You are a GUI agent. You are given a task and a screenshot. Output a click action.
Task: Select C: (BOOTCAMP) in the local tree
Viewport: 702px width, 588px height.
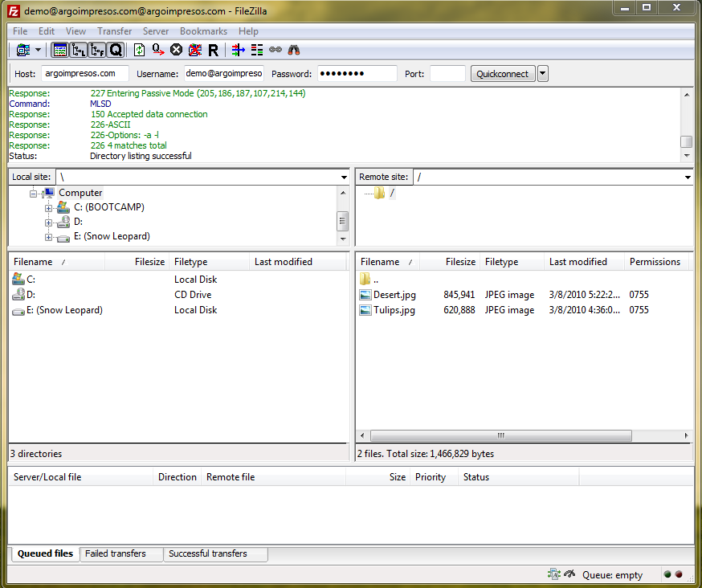point(109,207)
